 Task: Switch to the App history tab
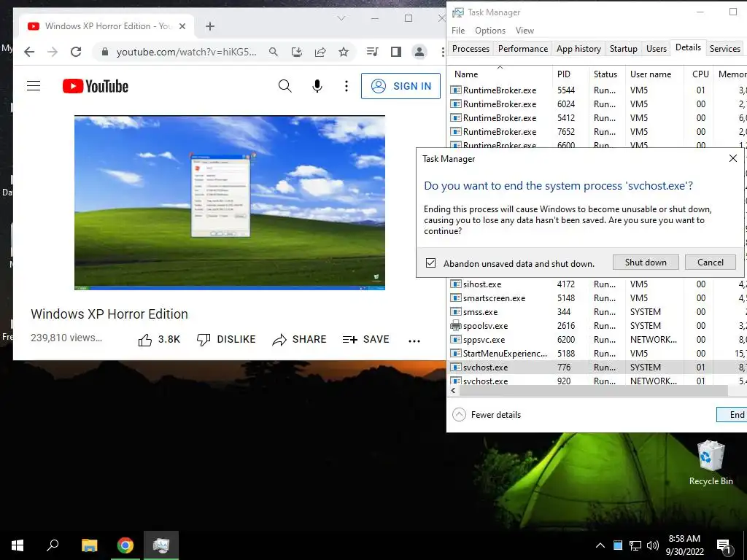[578, 49]
